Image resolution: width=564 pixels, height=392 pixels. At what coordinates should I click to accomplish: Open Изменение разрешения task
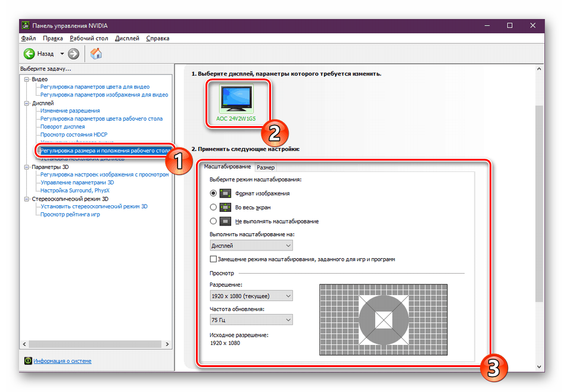click(x=70, y=111)
